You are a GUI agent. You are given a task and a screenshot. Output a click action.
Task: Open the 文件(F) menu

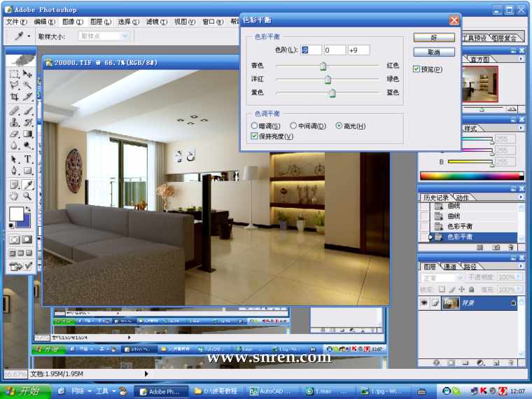16,22
